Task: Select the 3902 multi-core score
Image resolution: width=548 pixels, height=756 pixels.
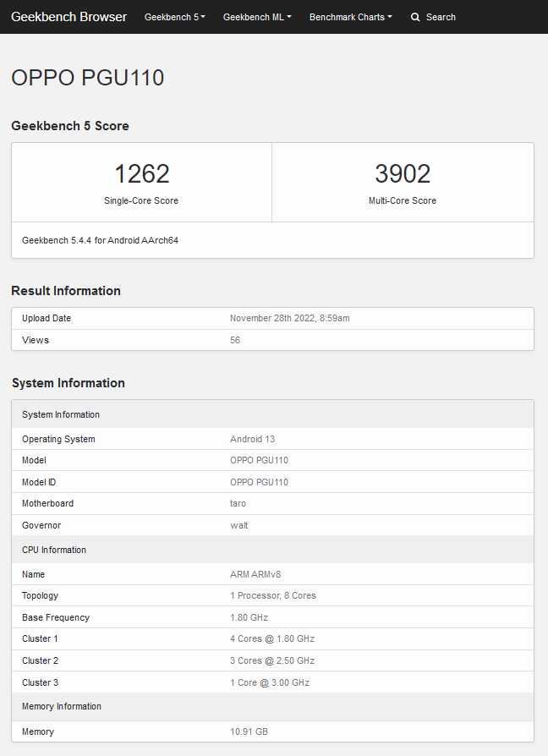Action: click(x=403, y=173)
